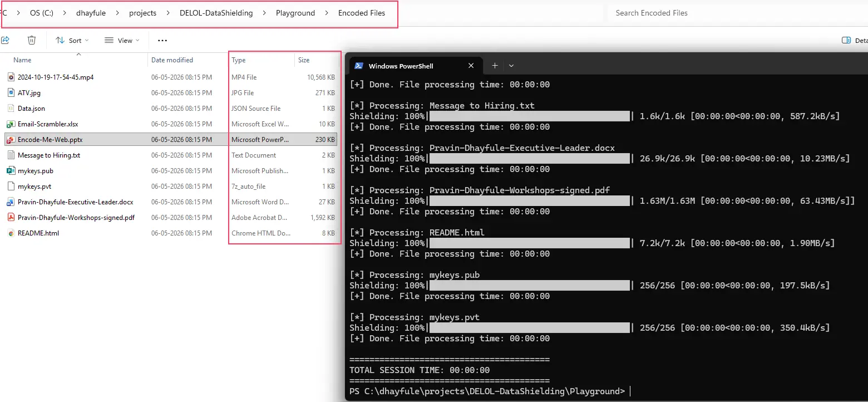Navigate to dhayfule breadcrumb folder
The image size is (868, 402).
[x=91, y=13]
